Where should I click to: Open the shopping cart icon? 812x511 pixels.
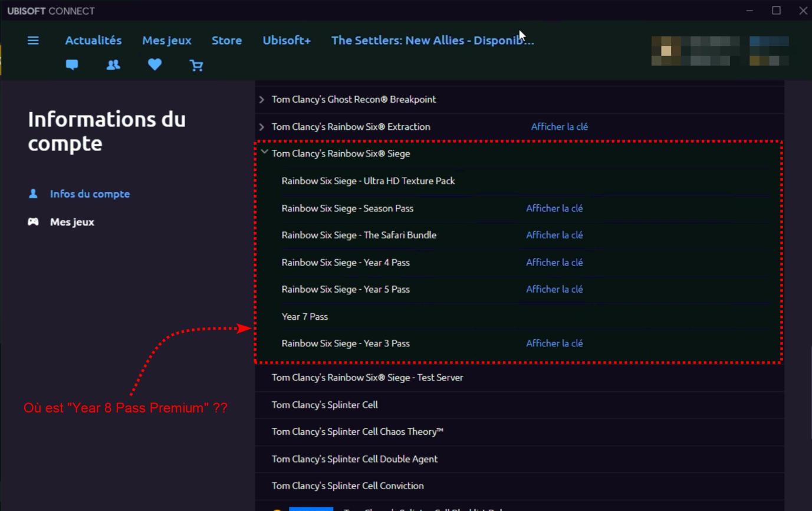tap(196, 65)
